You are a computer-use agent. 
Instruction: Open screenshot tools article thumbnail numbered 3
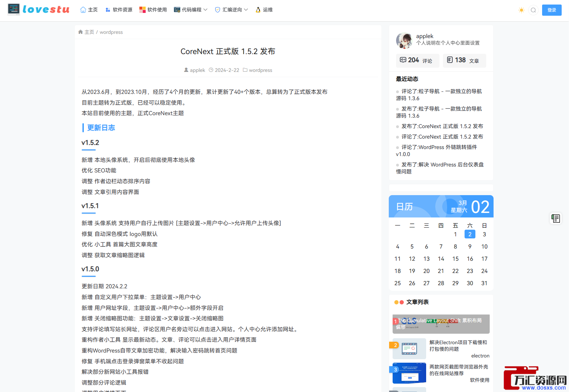point(409,373)
